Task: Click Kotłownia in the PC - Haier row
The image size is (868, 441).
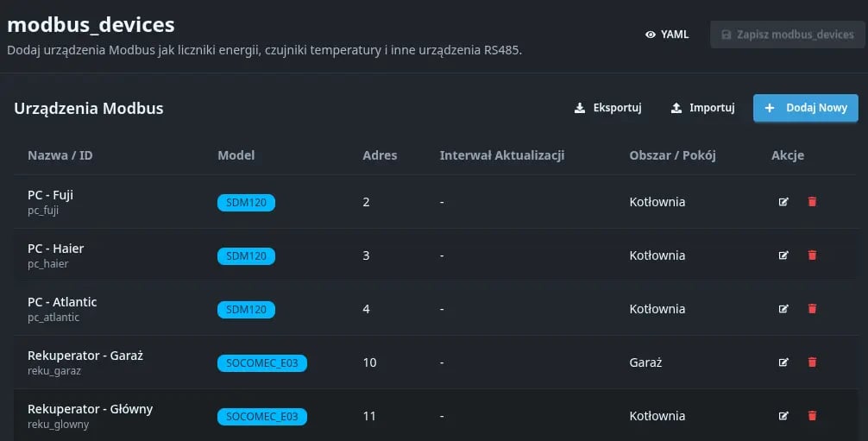Action: pos(657,256)
